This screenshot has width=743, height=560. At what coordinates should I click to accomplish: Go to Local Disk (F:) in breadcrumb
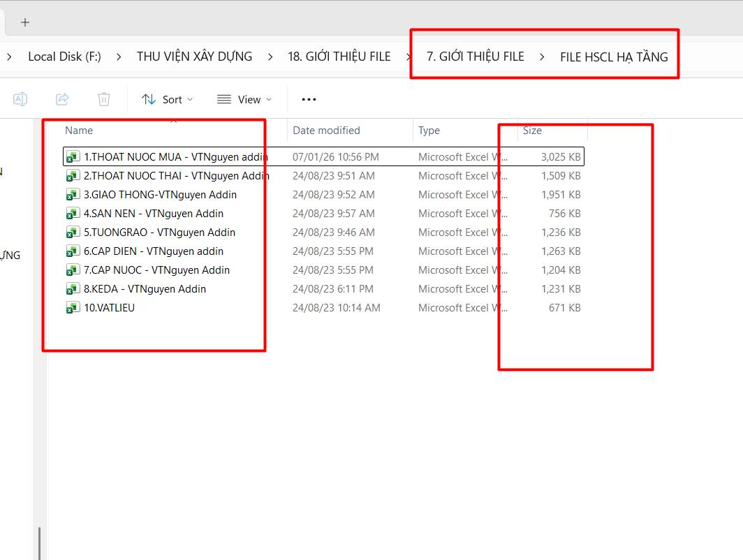tap(64, 57)
